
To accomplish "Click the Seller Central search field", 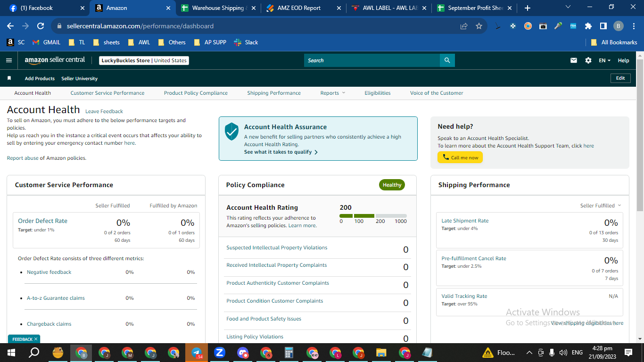I will pyautogui.click(x=372, y=60).
